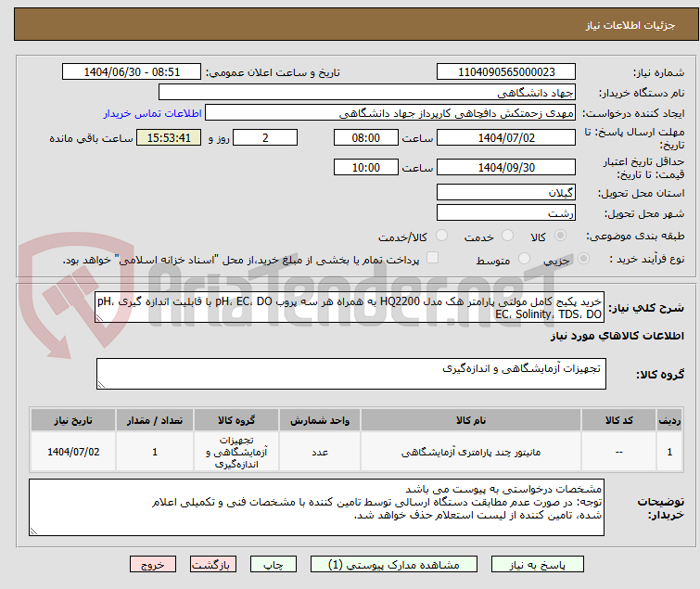Click the response deadline date 1404/07/02 field
Screen dimensions: 700x589
[506, 137]
